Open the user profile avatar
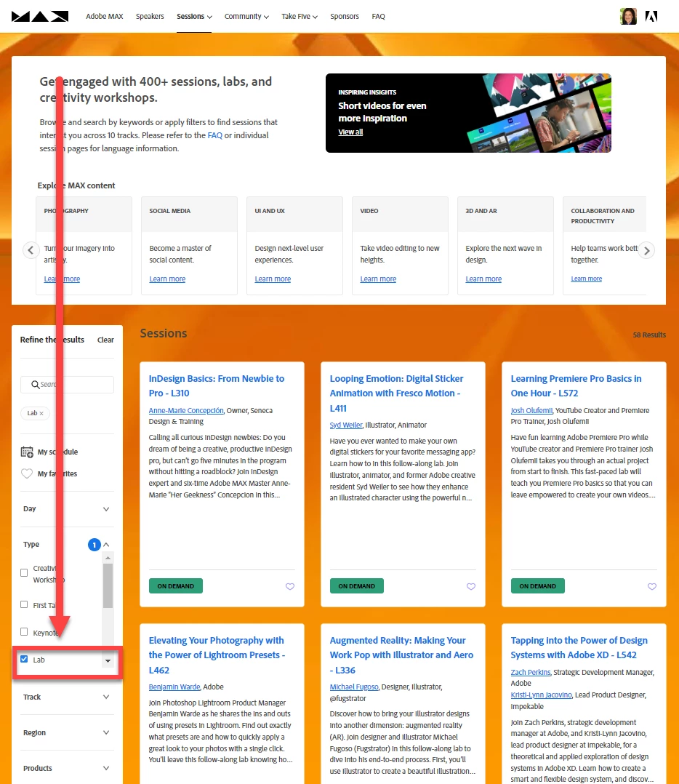This screenshot has width=679, height=784. click(628, 17)
